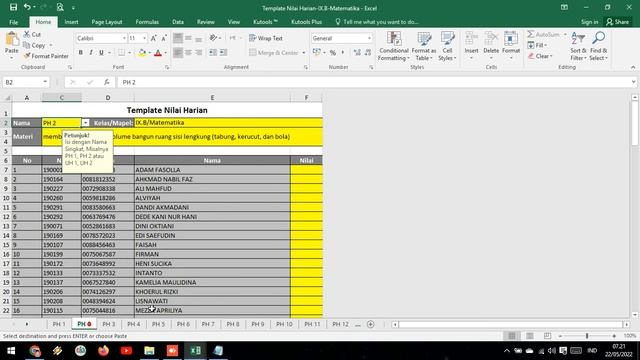
Task: Click the Tell me search box
Action: tap(376, 22)
